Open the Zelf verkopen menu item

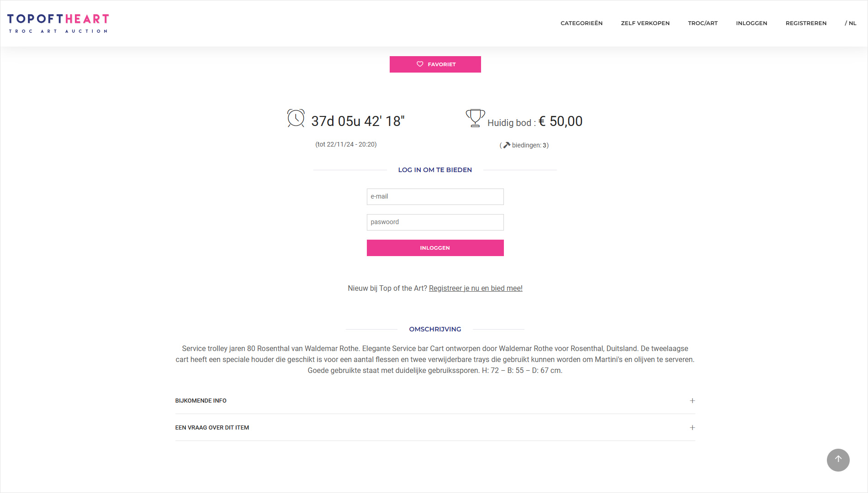645,23
